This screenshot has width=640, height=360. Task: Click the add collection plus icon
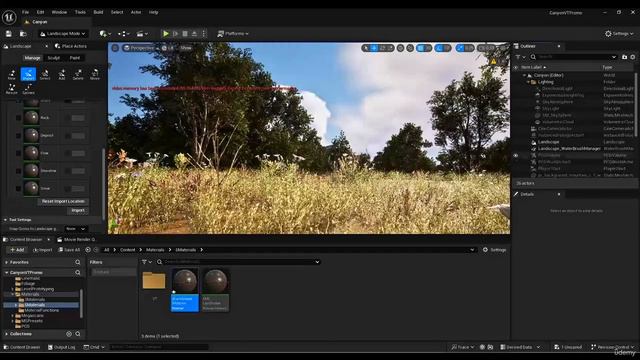click(69, 334)
